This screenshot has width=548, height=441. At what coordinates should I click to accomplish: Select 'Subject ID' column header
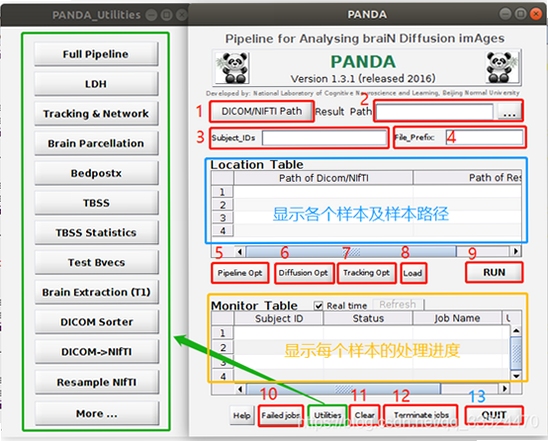pyautogui.click(x=279, y=318)
